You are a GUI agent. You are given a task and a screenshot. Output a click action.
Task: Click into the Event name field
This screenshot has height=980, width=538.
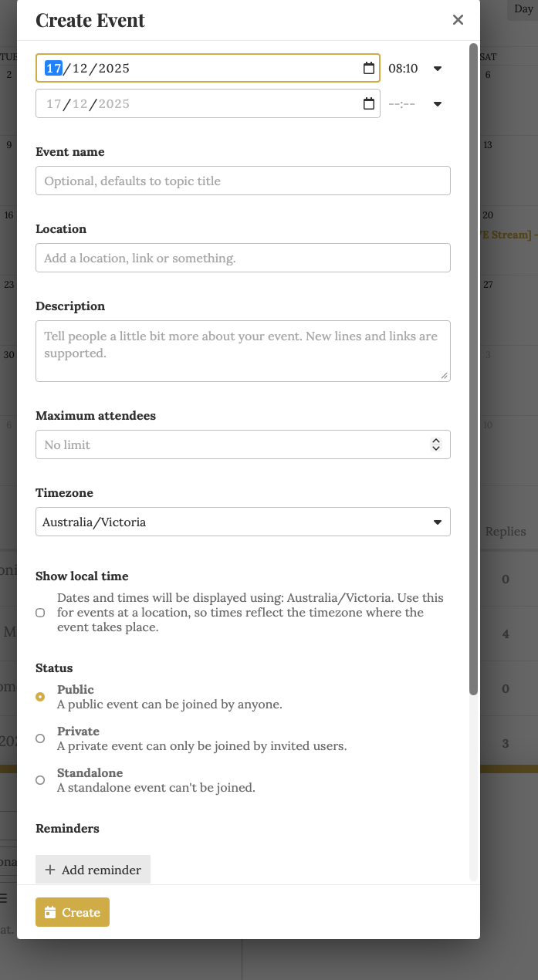click(242, 181)
